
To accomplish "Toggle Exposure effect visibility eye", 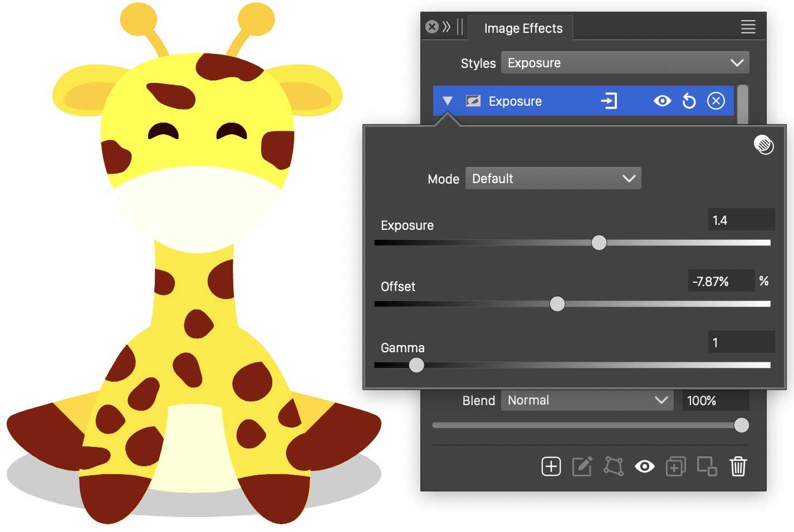I will tap(662, 101).
